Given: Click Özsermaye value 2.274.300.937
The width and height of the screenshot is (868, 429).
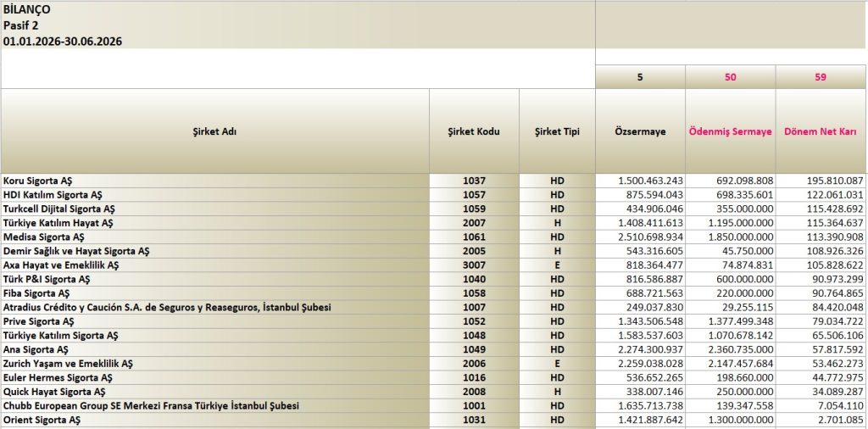Looking at the screenshot, I should point(641,350).
